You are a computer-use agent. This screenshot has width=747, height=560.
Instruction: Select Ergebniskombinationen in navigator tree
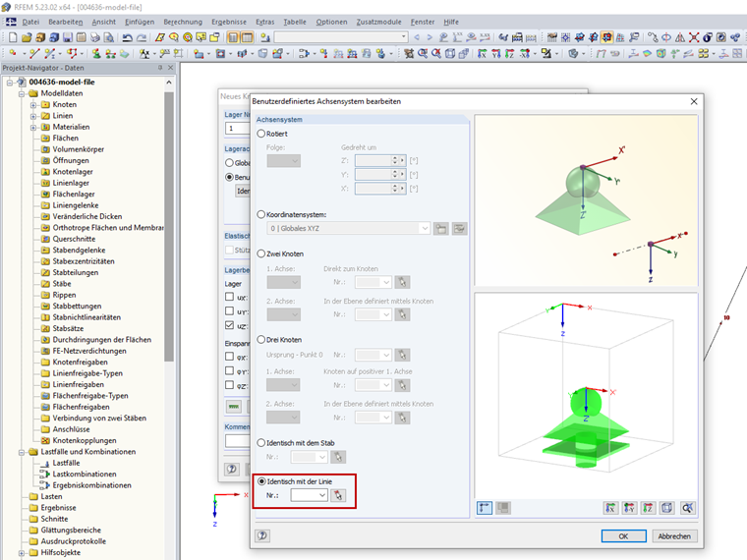coord(92,485)
